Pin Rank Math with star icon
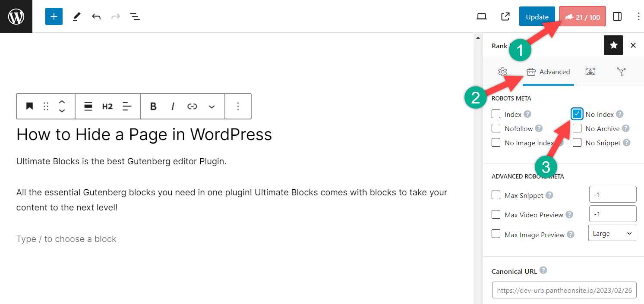644x304 pixels. tap(613, 45)
